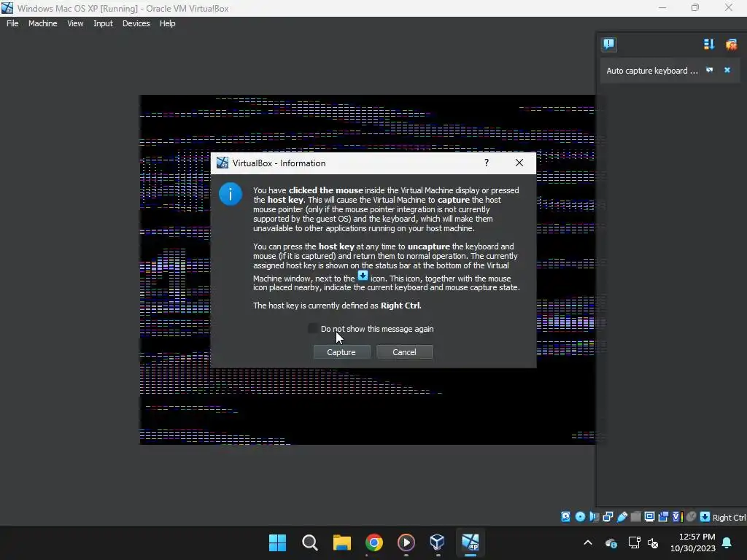Click the notification sort order icon
747x560 pixels.
tap(709, 44)
